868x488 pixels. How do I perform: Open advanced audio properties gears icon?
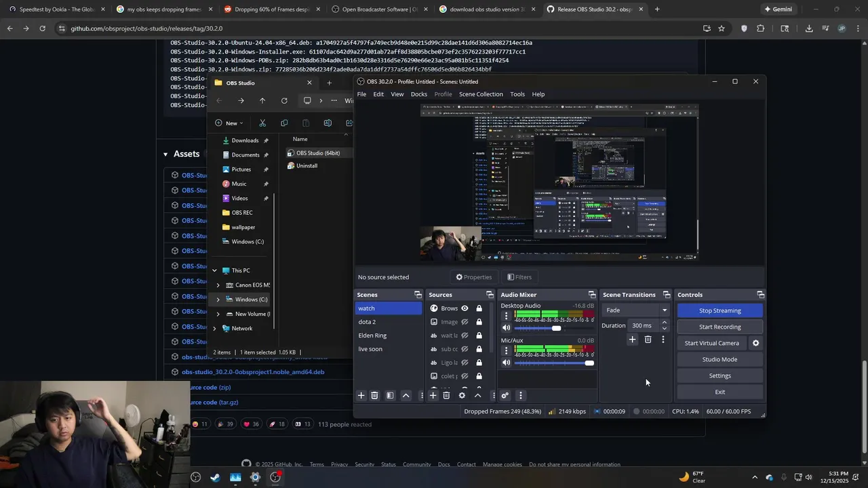tap(505, 395)
